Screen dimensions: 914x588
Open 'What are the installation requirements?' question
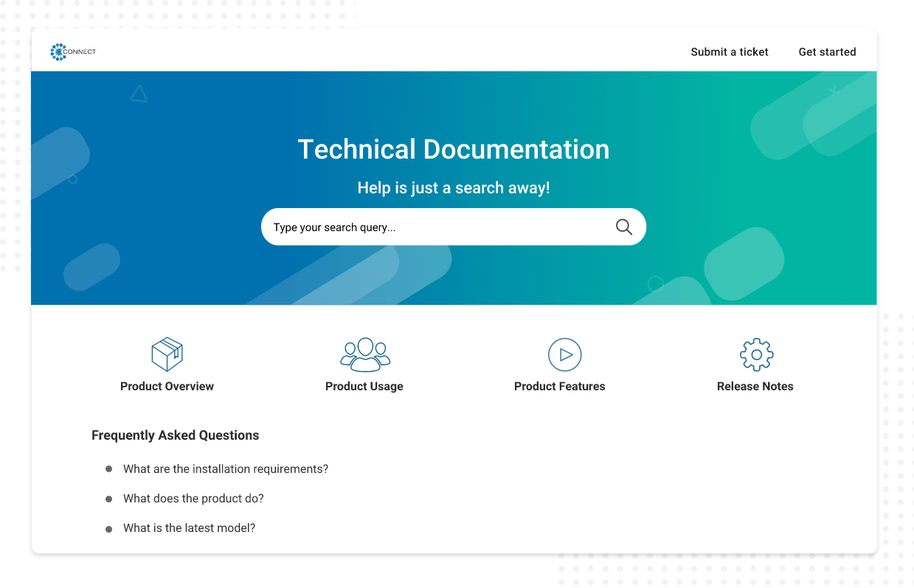[x=226, y=469]
